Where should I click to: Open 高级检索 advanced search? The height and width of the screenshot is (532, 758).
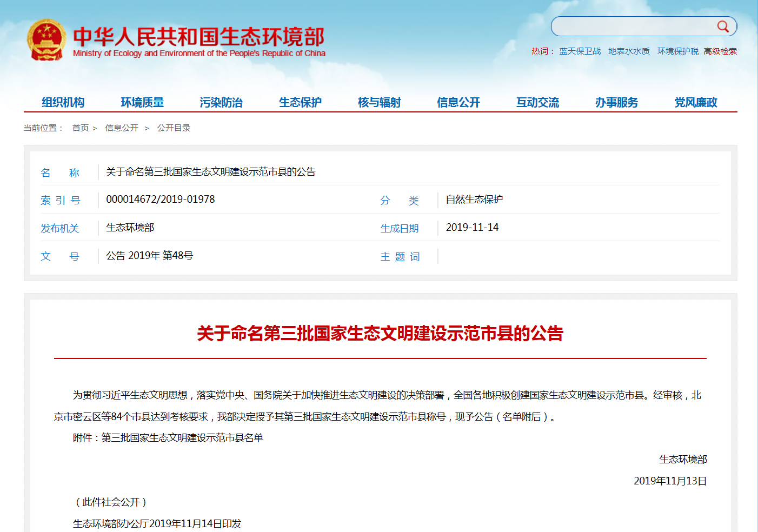click(x=720, y=51)
